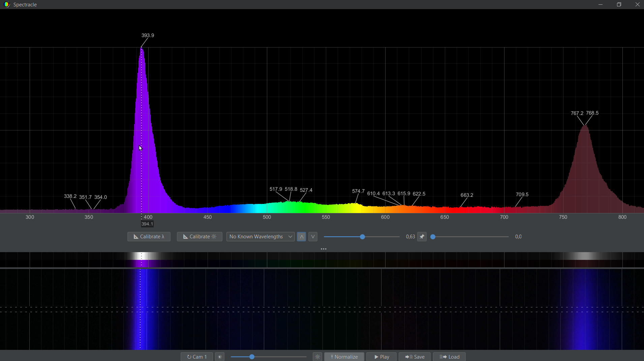
Task: Click the 500 axis tick label
Action: 267,217
